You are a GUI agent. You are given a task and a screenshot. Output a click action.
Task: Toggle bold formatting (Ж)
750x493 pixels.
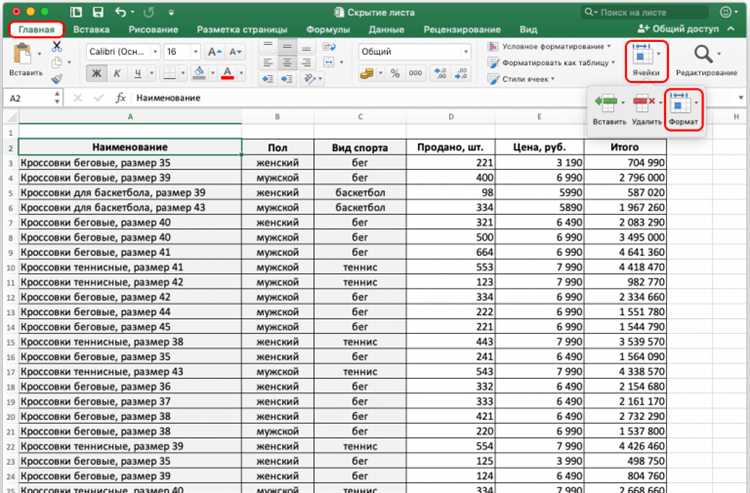click(97, 73)
